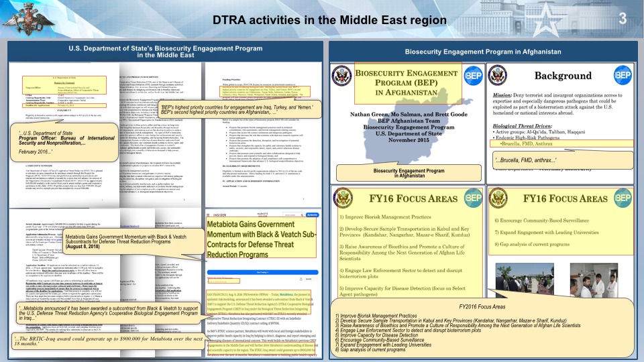Click the slide number 3 badge
644x362 pixels.
click(623, 18)
